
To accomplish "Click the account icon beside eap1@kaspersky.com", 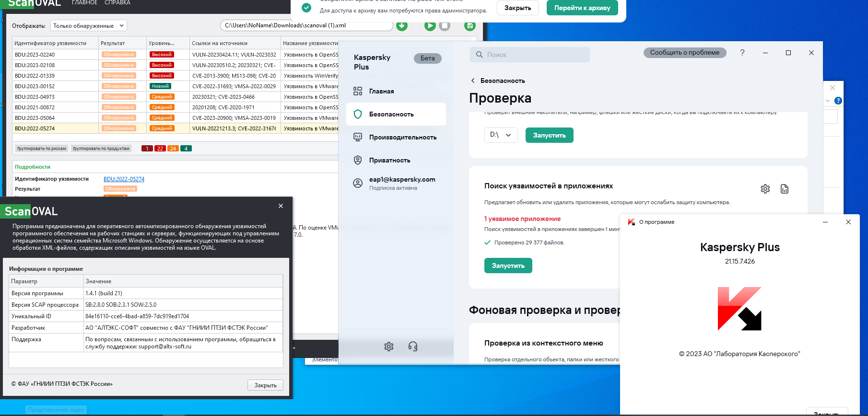I will coord(358,183).
